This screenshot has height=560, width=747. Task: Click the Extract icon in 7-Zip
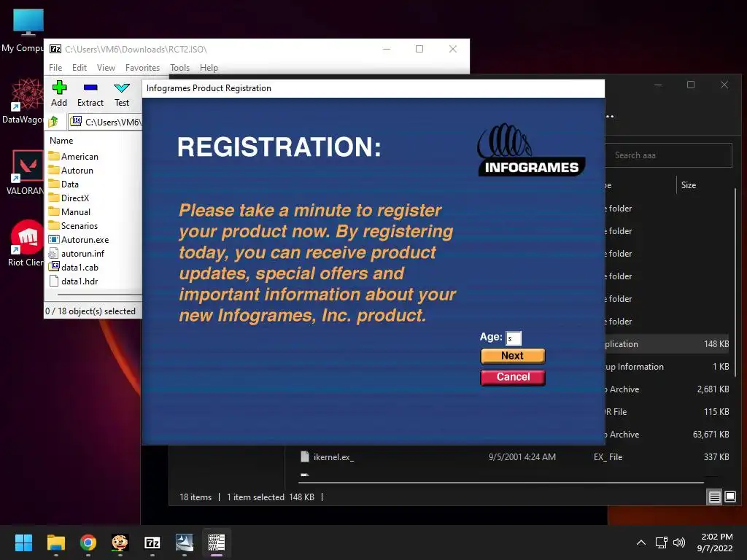(90, 94)
